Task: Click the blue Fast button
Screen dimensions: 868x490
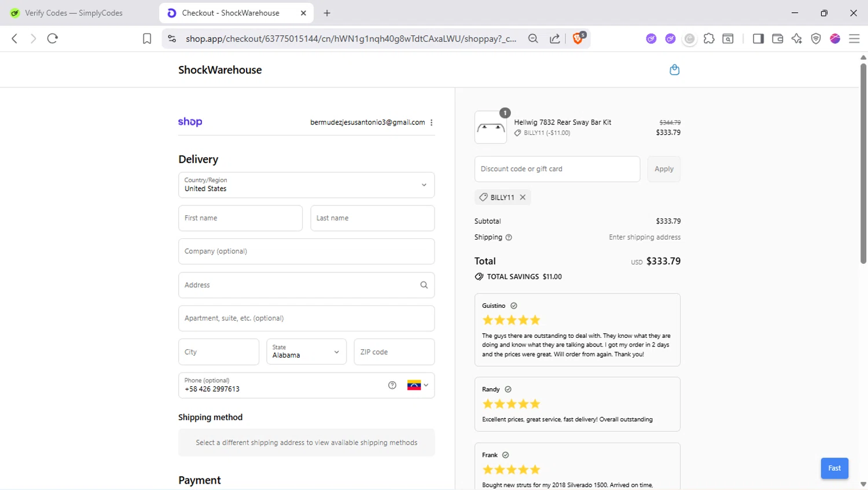Action: pos(834,468)
